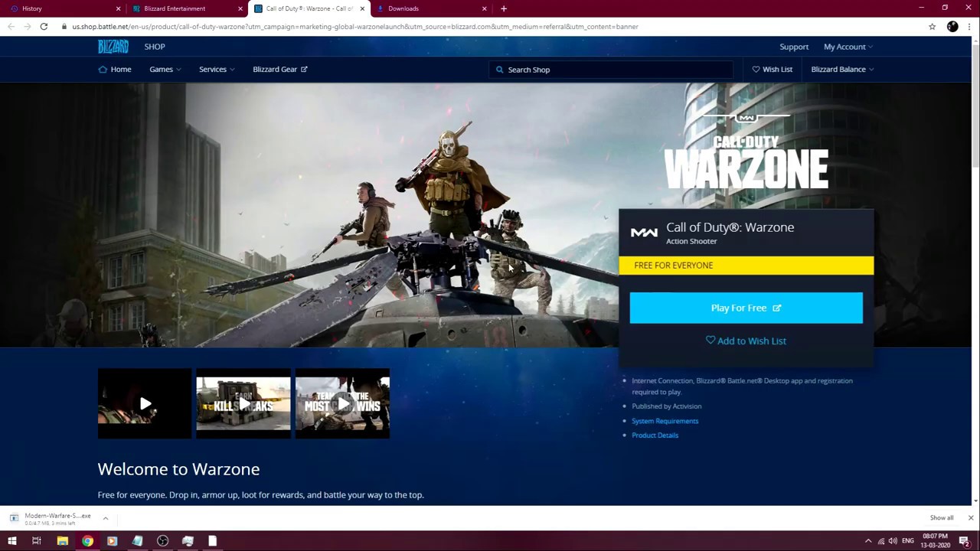980x551 pixels.
Task: Click the Home icon in nav bar
Action: click(x=103, y=70)
